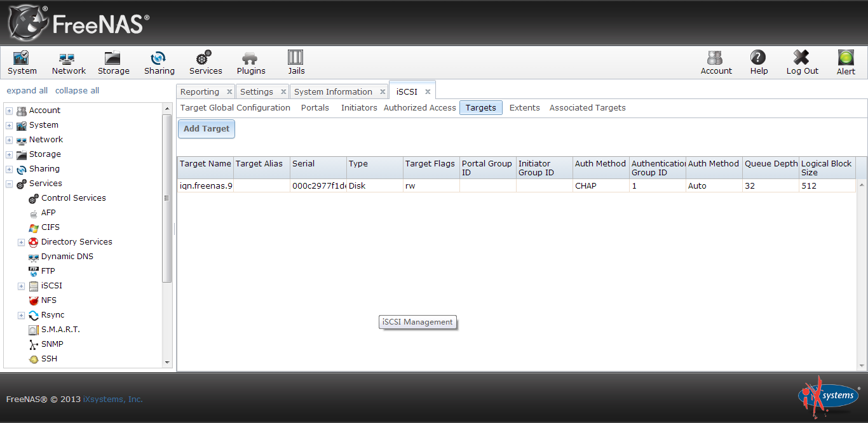868x423 pixels.
Task: Close the System Information tab
Action: pos(383,92)
